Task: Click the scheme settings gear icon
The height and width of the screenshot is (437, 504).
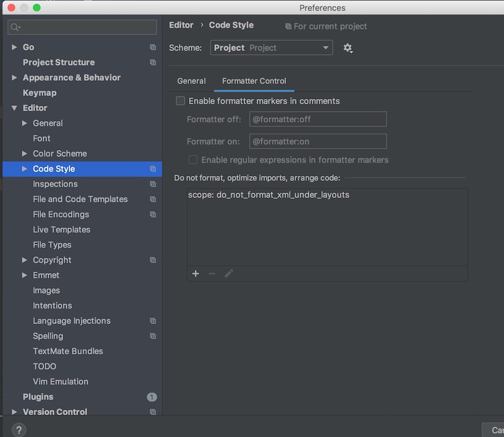Action: 348,48
